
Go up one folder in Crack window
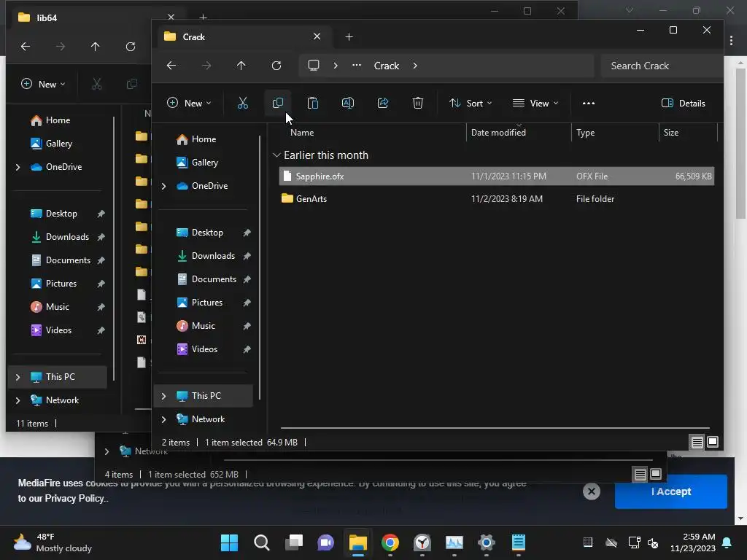click(241, 65)
